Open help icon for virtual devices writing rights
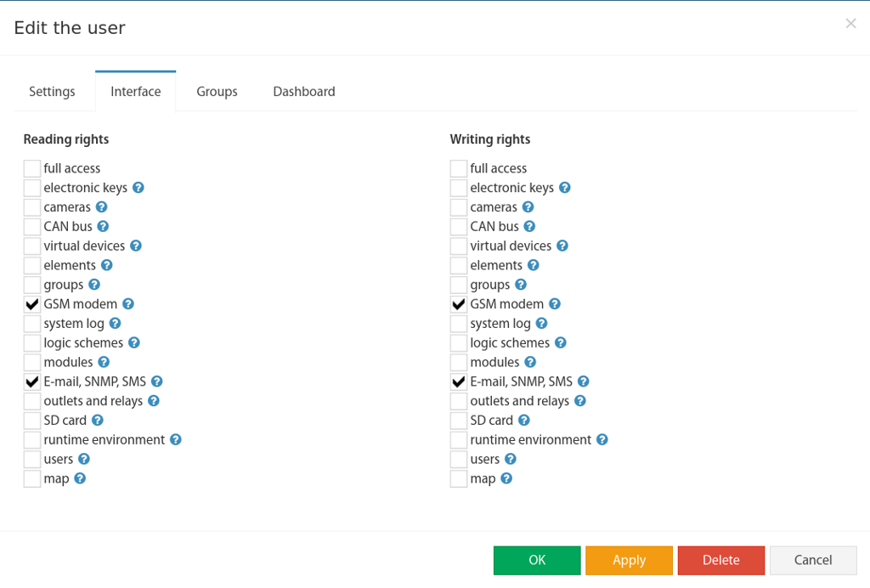Screen dimensions: 870x588 (562, 246)
